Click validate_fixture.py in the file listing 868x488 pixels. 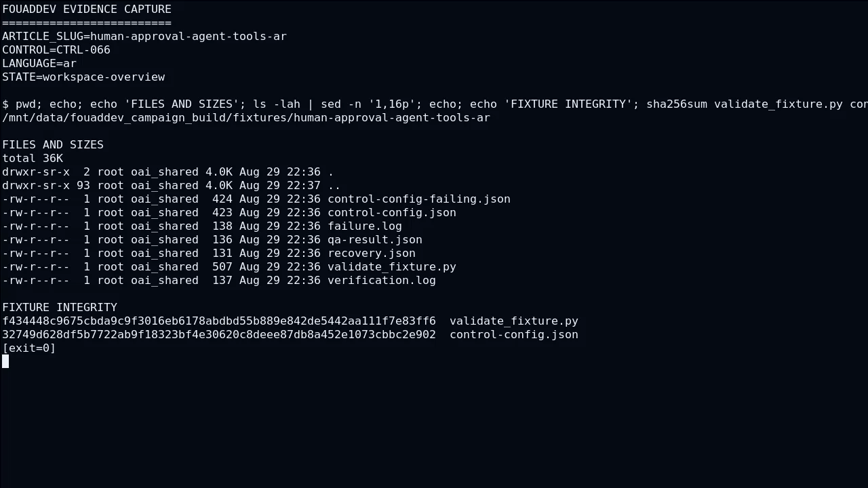click(x=392, y=266)
